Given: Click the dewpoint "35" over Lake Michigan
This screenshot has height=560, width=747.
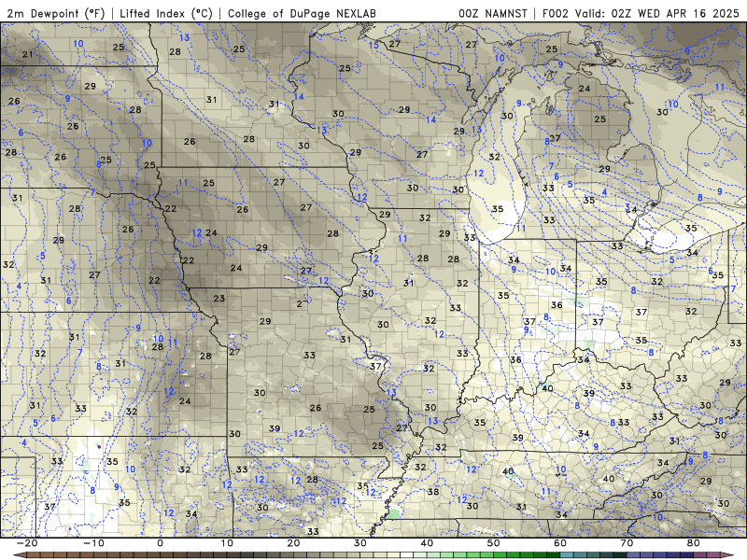Looking at the screenshot, I should click(x=498, y=209).
